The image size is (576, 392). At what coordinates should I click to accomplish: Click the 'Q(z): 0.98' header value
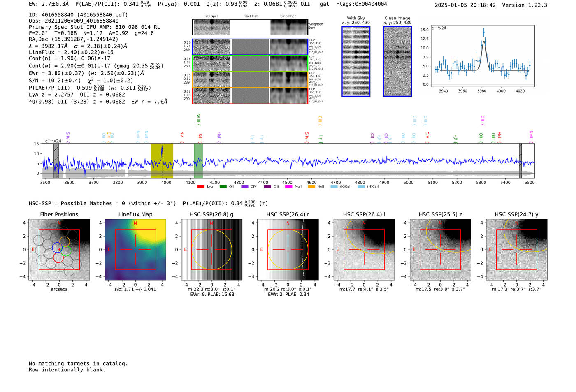pos(222,4)
